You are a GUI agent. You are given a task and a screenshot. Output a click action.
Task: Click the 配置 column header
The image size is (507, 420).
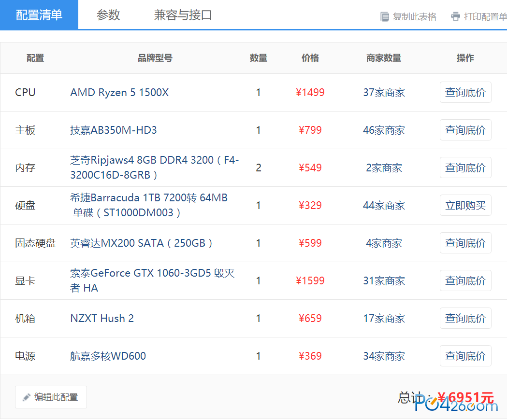(x=35, y=58)
